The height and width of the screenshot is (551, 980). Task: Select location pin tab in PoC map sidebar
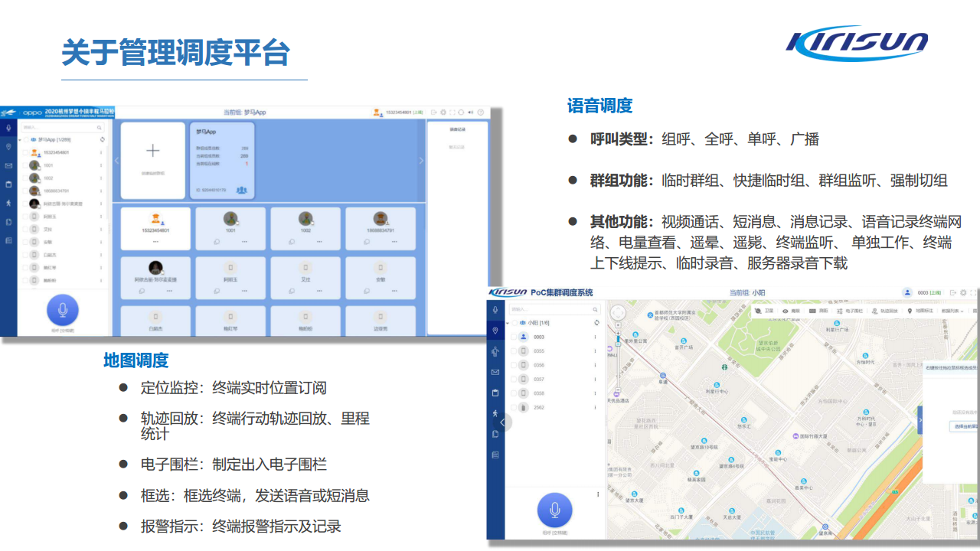[x=495, y=331]
